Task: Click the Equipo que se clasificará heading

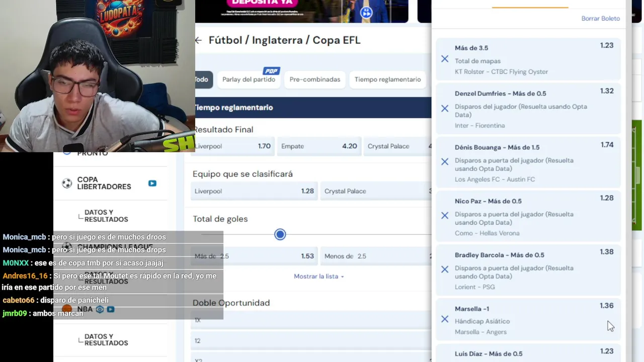Action: click(x=243, y=174)
